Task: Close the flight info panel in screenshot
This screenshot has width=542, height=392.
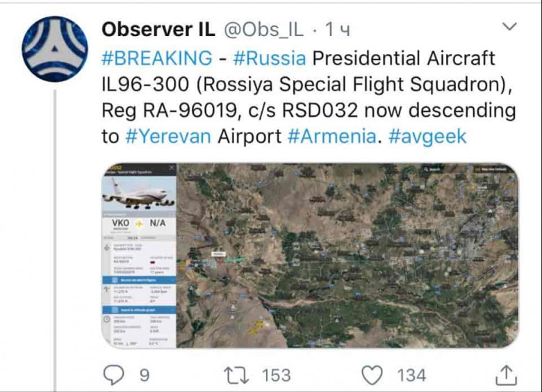Action: click(172, 168)
